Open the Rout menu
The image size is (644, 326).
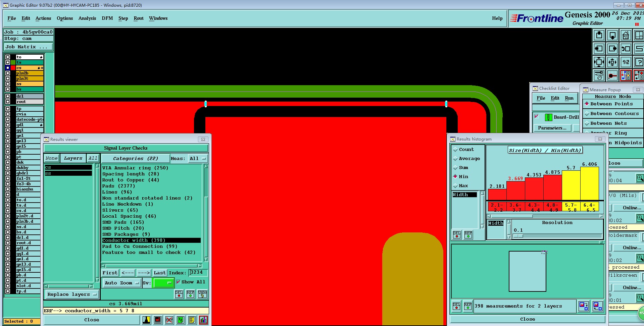coord(139,18)
